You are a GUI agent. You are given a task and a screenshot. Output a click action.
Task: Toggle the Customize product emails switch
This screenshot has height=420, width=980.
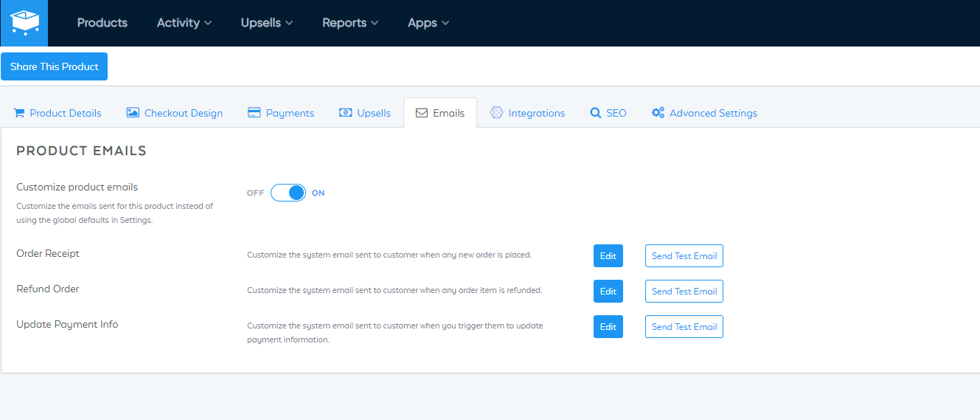[x=288, y=193]
